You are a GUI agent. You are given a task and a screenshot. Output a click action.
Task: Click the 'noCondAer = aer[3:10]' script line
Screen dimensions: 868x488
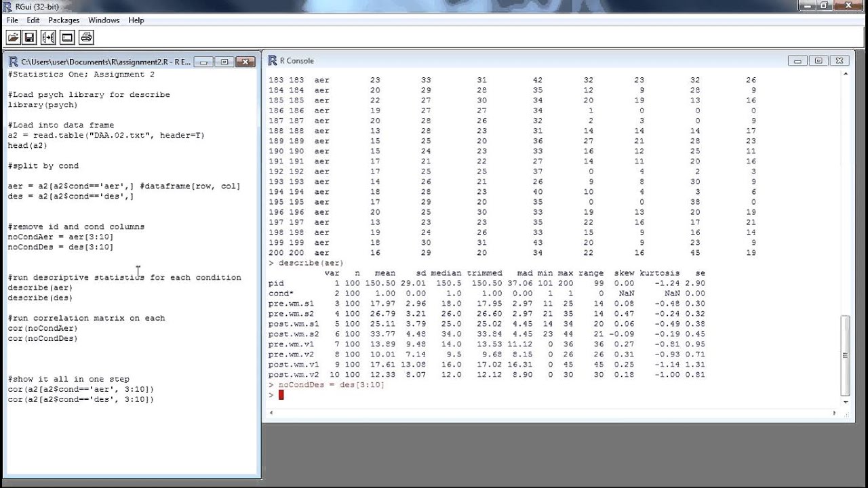point(60,237)
